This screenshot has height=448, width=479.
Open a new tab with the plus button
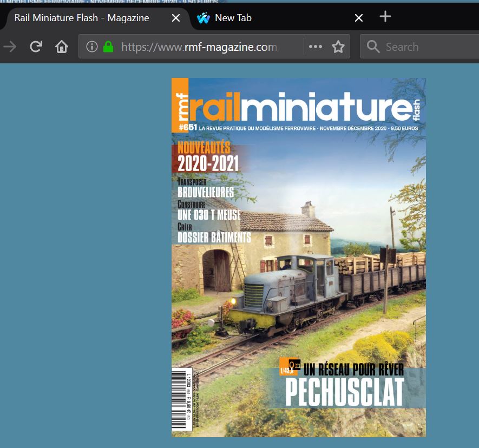tap(385, 17)
